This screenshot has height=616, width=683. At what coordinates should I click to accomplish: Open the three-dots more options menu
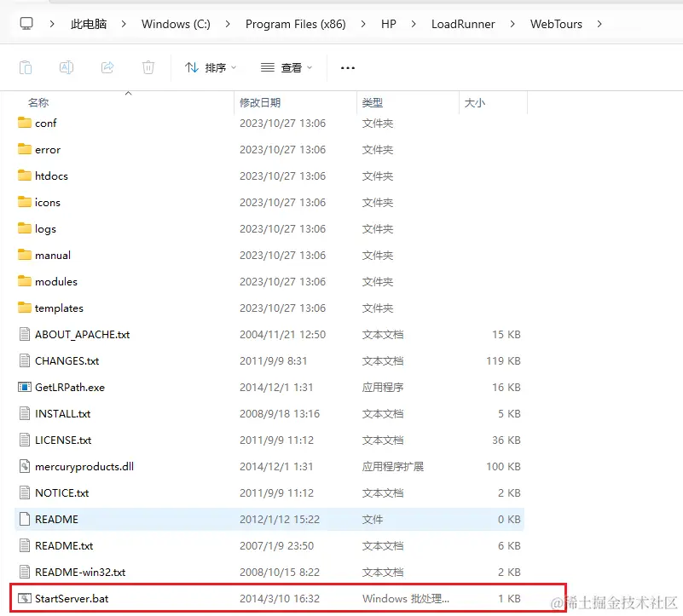tap(348, 68)
